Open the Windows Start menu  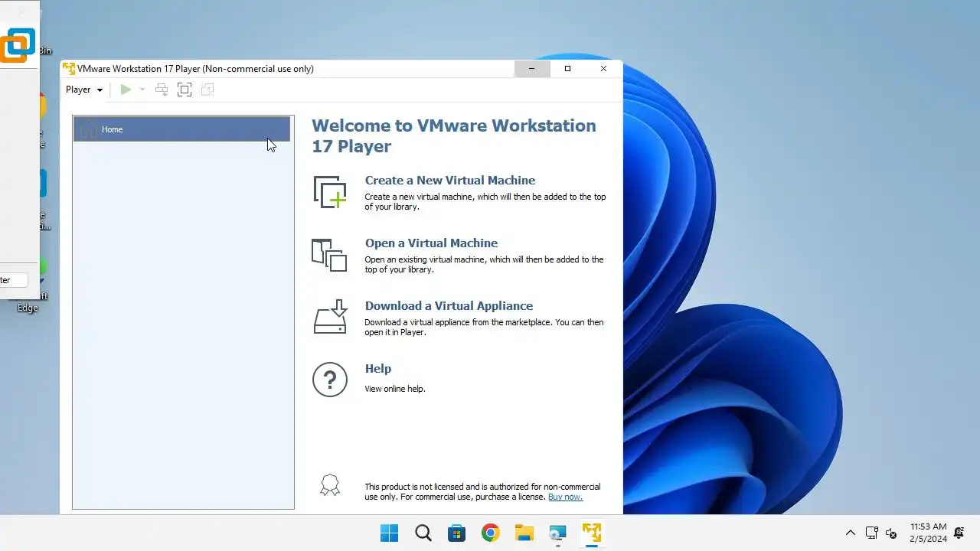coord(389,533)
